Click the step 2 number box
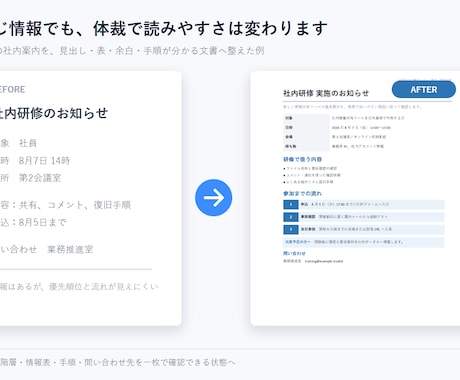 (x=291, y=217)
